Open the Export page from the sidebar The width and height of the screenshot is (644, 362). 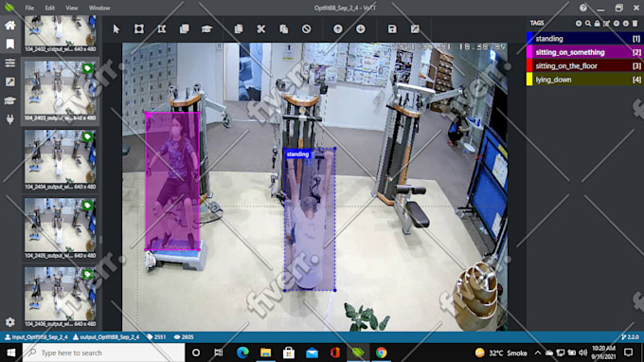pyautogui.click(x=9, y=81)
